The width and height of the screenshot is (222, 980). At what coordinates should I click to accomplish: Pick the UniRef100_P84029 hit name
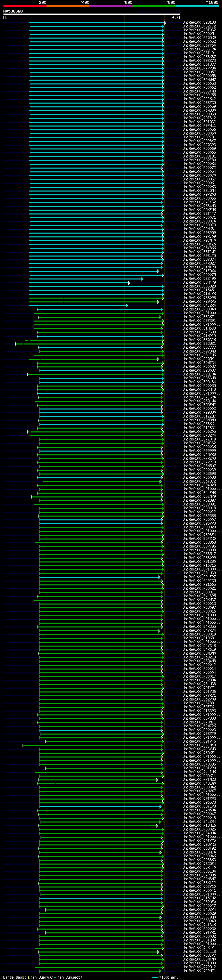[199, 485]
